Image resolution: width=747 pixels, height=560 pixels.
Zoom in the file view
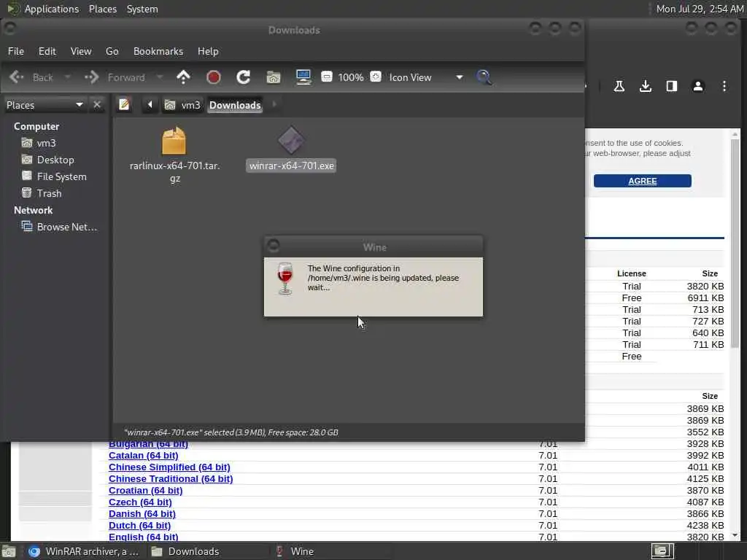tap(376, 77)
